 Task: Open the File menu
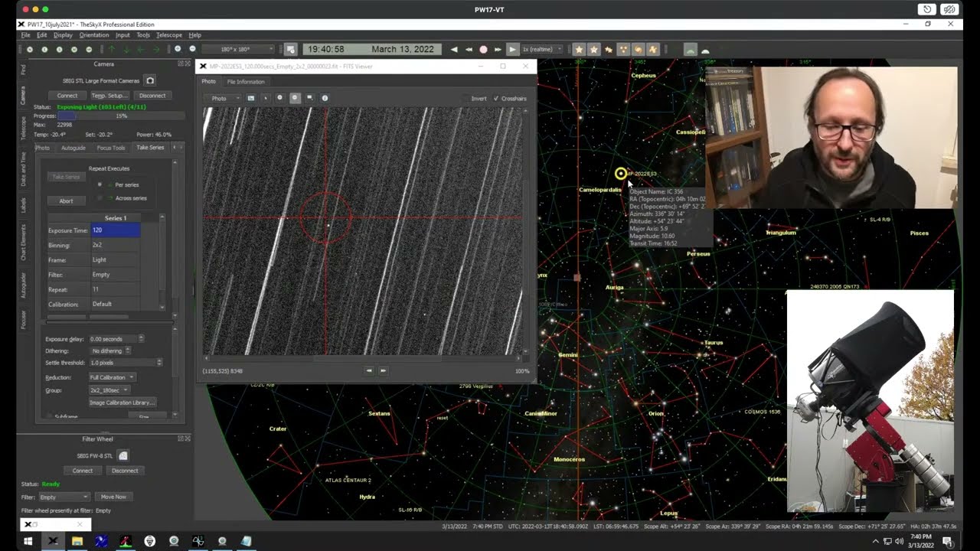(25, 35)
